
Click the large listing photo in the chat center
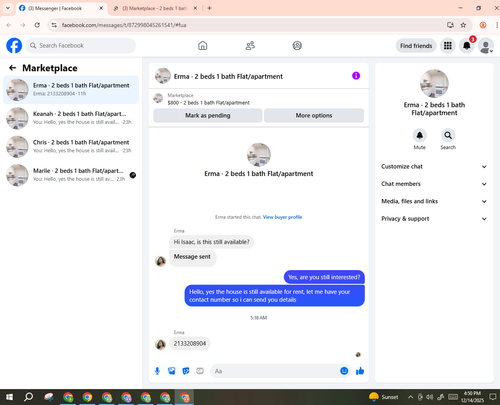tap(259, 155)
